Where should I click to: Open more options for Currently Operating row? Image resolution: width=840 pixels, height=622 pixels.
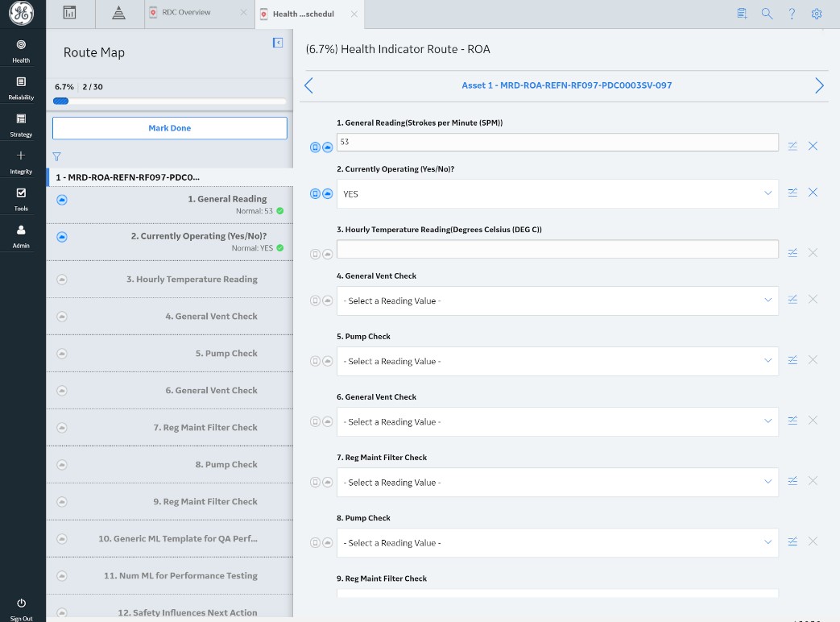pyautogui.click(x=792, y=193)
